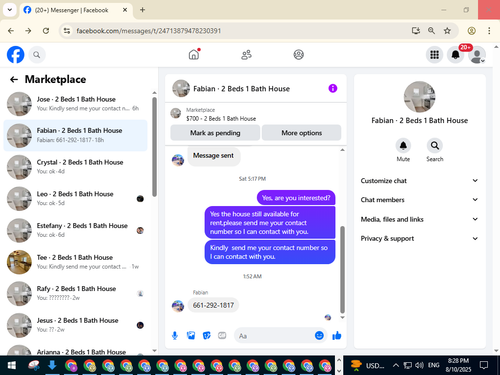Go to the Home feed icon
This screenshot has height=375, width=500.
[x=194, y=54]
